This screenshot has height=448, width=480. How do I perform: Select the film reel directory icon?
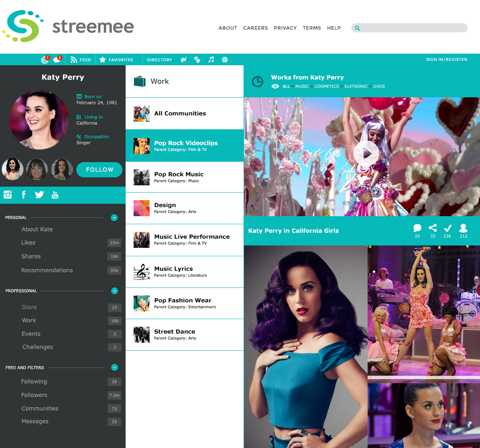pos(225,60)
